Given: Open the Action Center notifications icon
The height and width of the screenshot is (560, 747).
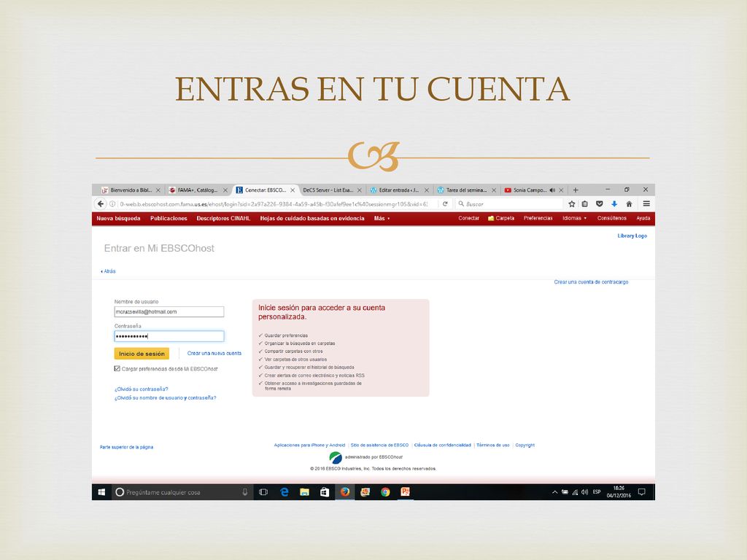Looking at the screenshot, I should [x=642, y=492].
